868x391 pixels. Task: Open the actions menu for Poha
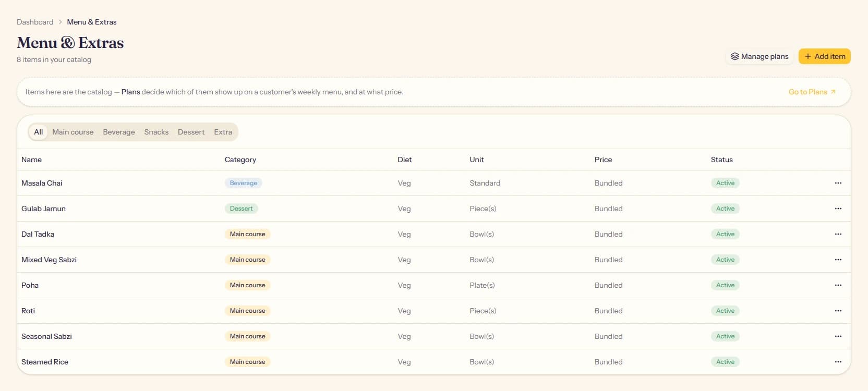click(838, 285)
